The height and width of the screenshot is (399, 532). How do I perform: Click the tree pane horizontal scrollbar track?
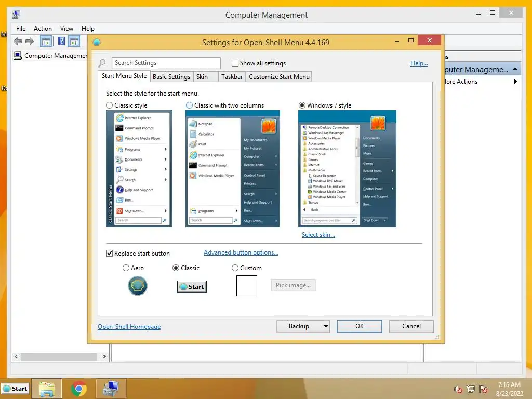(x=60, y=356)
